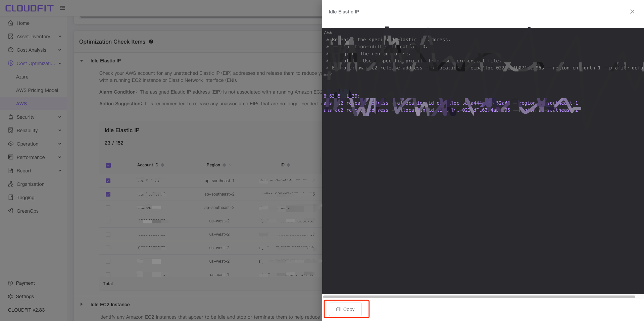
Task: Uncheck the first ap-southeast-2 row checkbox
Action: tap(108, 194)
